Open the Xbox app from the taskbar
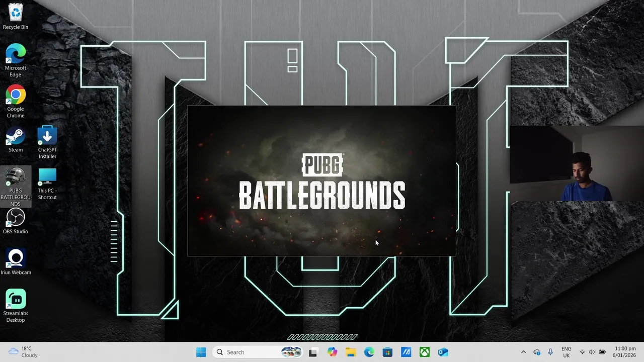This screenshot has width=644, height=362. (x=425, y=352)
